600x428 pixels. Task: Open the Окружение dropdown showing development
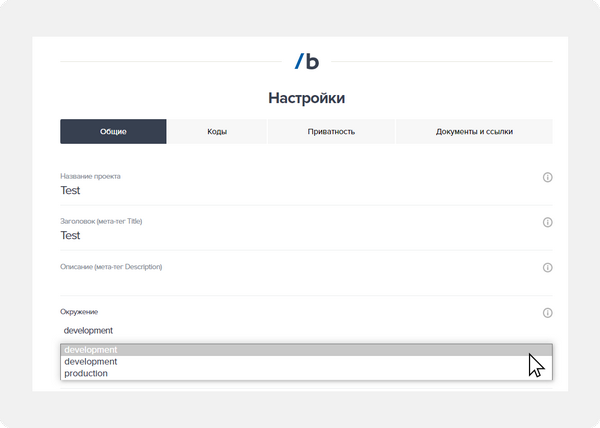click(306, 330)
